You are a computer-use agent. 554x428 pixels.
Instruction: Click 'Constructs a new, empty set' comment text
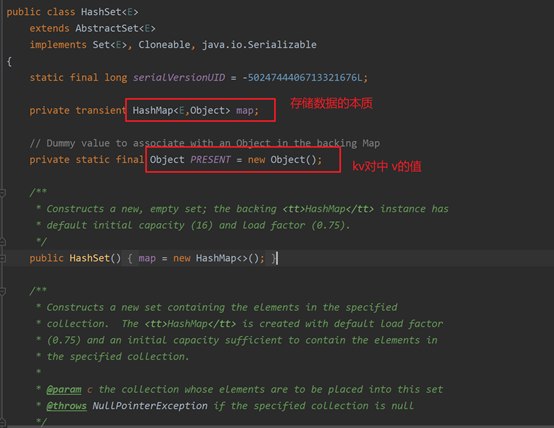point(126,209)
